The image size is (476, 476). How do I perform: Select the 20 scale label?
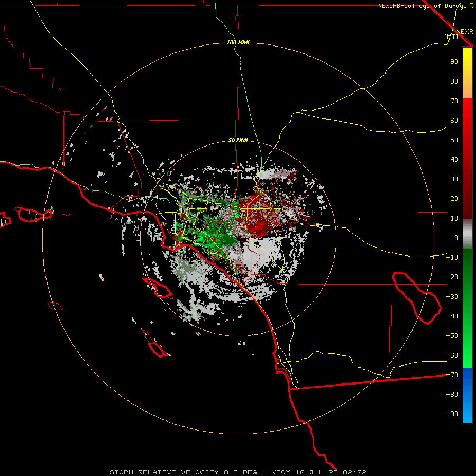pyautogui.click(x=454, y=198)
